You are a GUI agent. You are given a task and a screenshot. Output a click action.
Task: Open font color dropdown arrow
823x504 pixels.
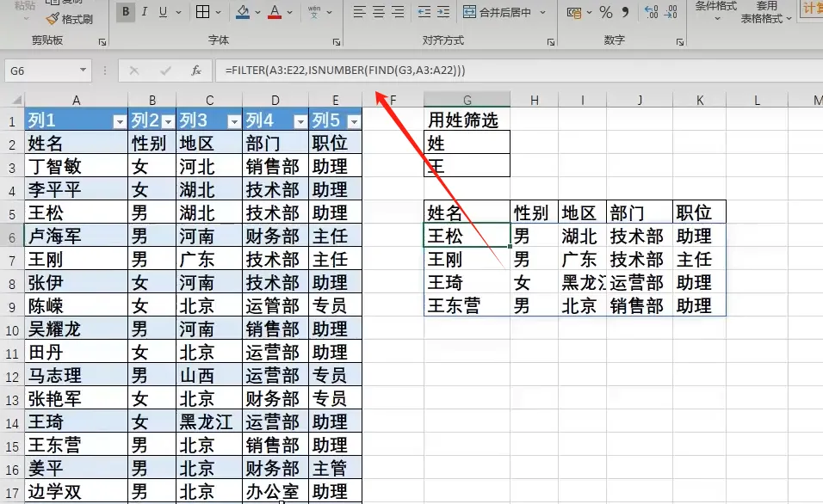tap(290, 12)
